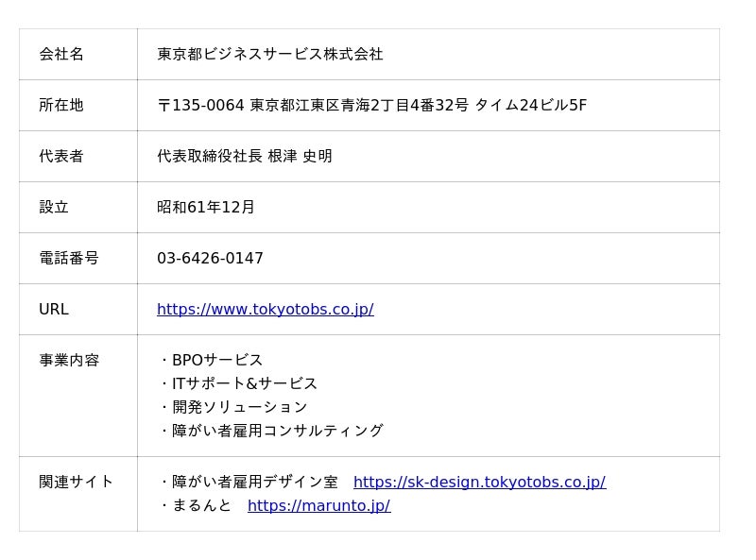756x560 pixels.
Task: Click the representative name 根津 史明
Action: [300, 157]
